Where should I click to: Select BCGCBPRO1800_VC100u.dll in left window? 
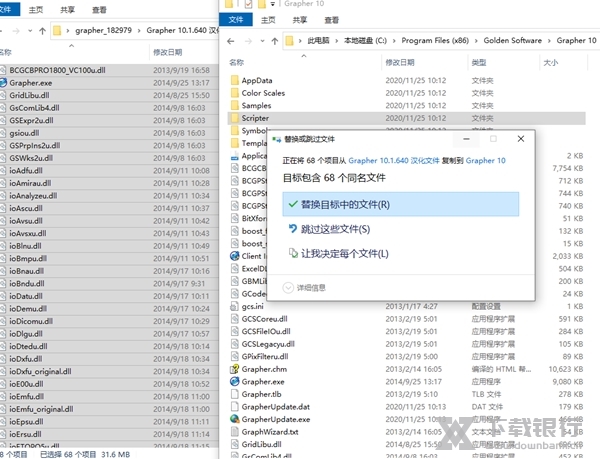coord(57,70)
